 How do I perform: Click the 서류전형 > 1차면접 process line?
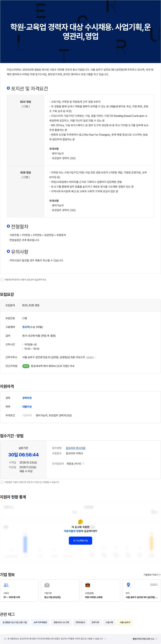[x=38, y=235]
